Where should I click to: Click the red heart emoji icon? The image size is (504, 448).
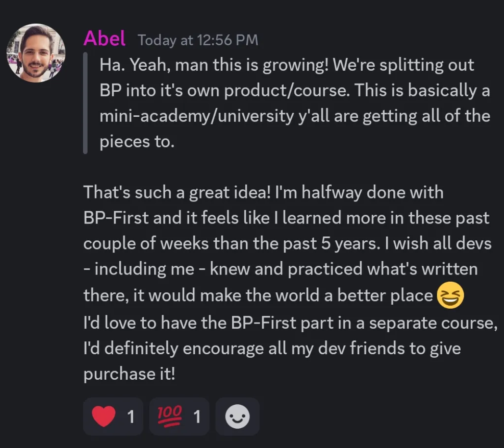click(x=103, y=416)
